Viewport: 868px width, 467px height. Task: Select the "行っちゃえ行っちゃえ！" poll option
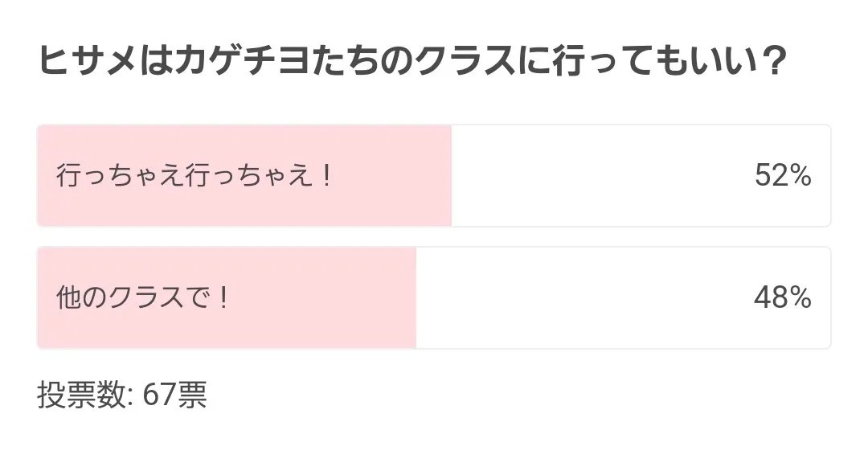[x=193, y=176]
